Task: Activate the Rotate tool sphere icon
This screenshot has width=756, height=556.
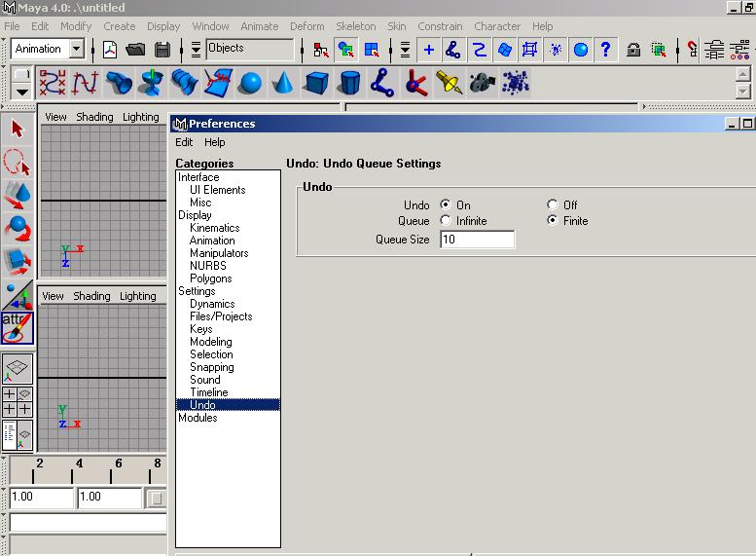Action: [18, 228]
